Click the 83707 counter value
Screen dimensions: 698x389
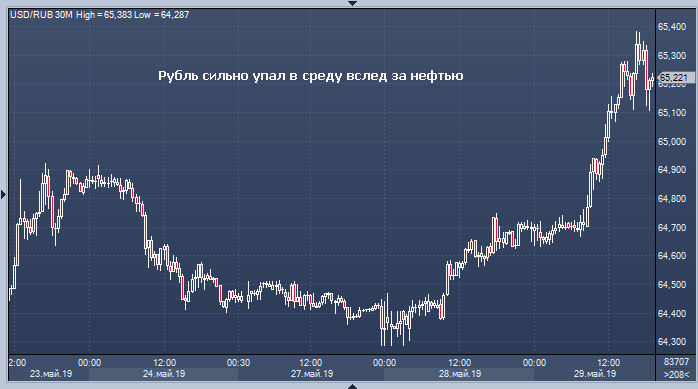coord(676,362)
